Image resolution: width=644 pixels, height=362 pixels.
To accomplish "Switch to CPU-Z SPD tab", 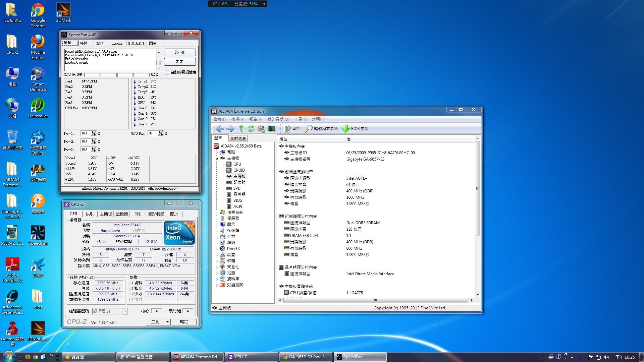I will tap(138, 214).
